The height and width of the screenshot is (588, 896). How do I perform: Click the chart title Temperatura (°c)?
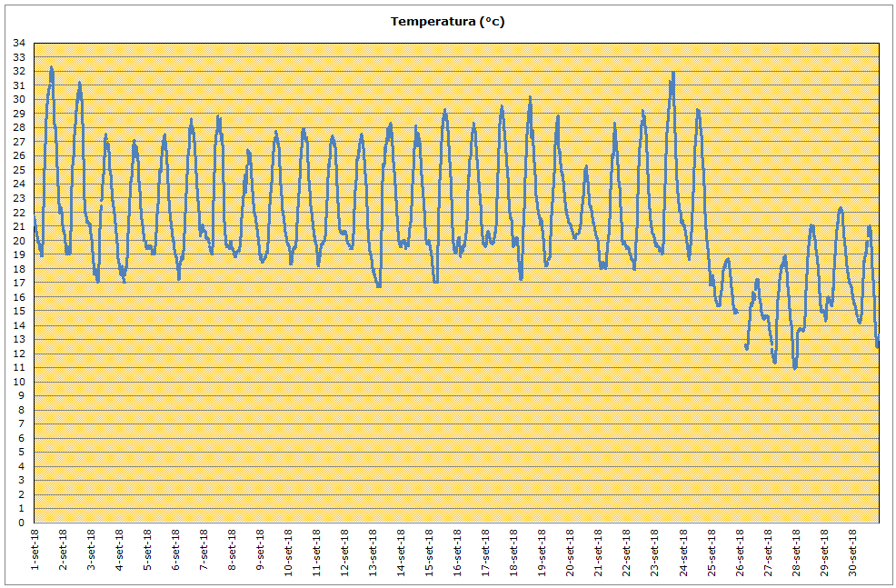click(447, 22)
